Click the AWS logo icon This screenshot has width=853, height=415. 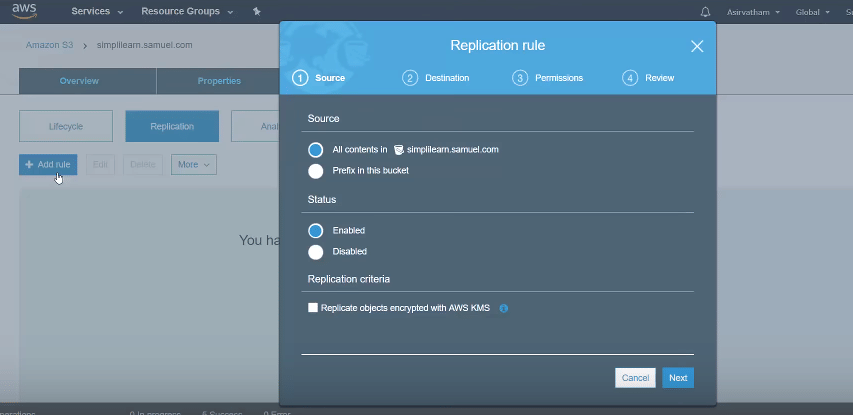[26, 12]
